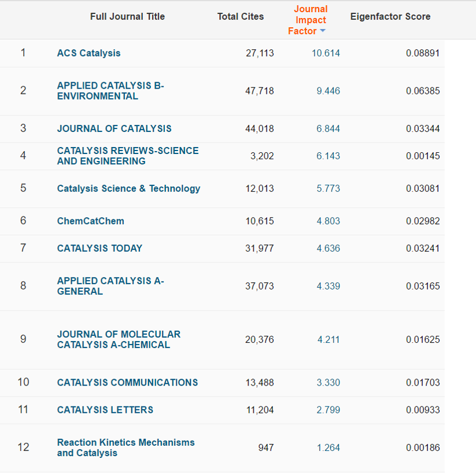The width and height of the screenshot is (476, 473).
Task: Open Reaction Kinetics Mechanisms and Catalysis link
Action: (x=126, y=448)
